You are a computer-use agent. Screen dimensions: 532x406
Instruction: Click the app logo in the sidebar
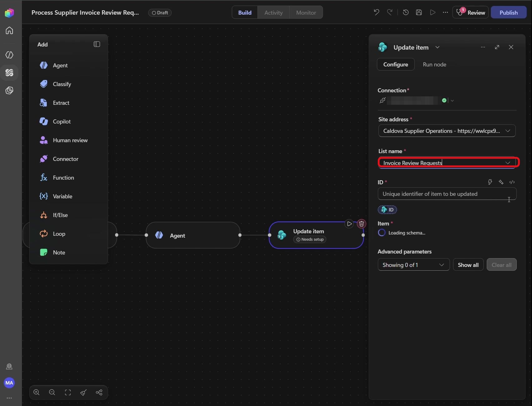point(9,13)
